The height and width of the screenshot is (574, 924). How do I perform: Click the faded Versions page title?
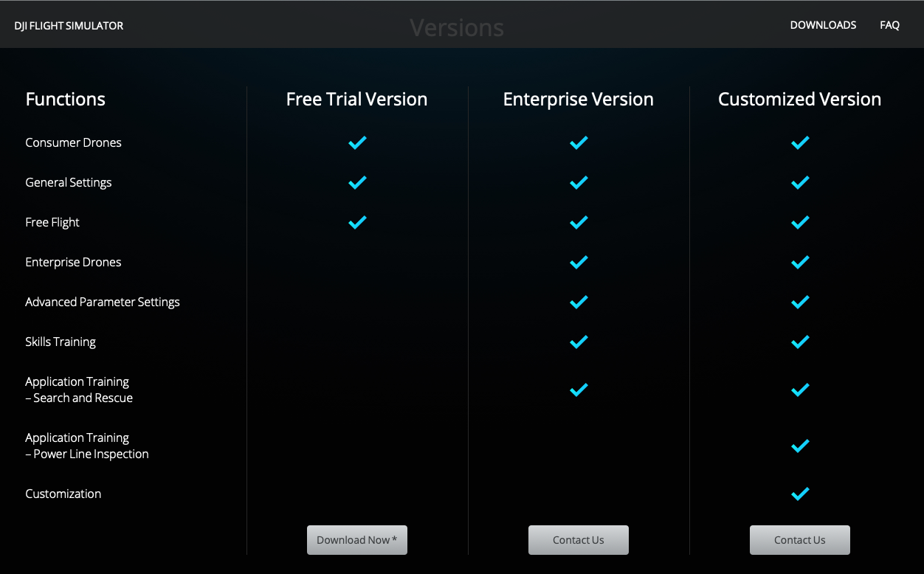click(457, 27)
